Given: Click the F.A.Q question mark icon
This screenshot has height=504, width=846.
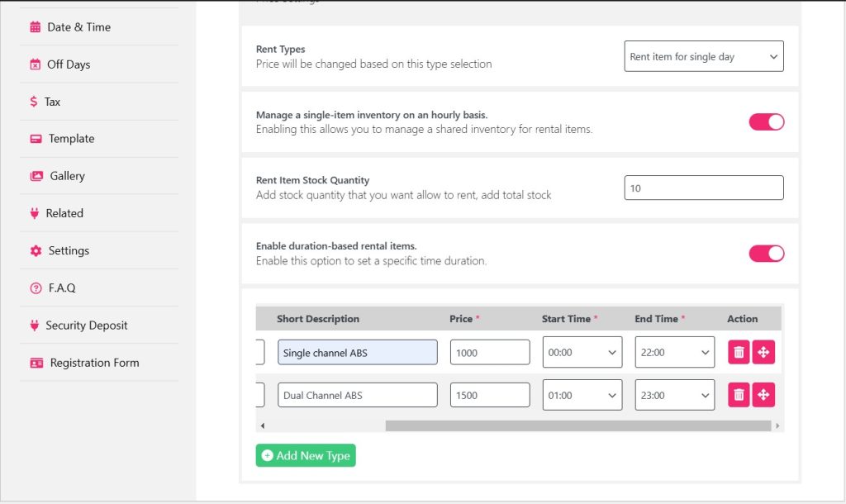Looking at the screenshot, I should click(36, 288).
